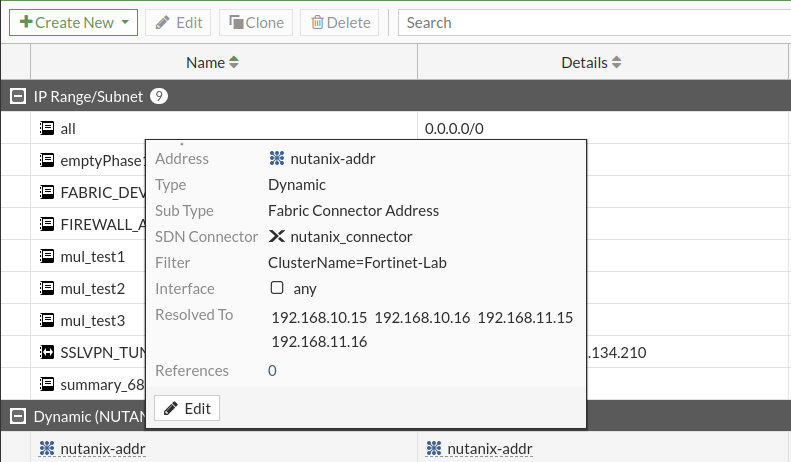Viewport: 791px width, 462px height.
Task: Click the Clone toolbar button
Action: [256, 22]
